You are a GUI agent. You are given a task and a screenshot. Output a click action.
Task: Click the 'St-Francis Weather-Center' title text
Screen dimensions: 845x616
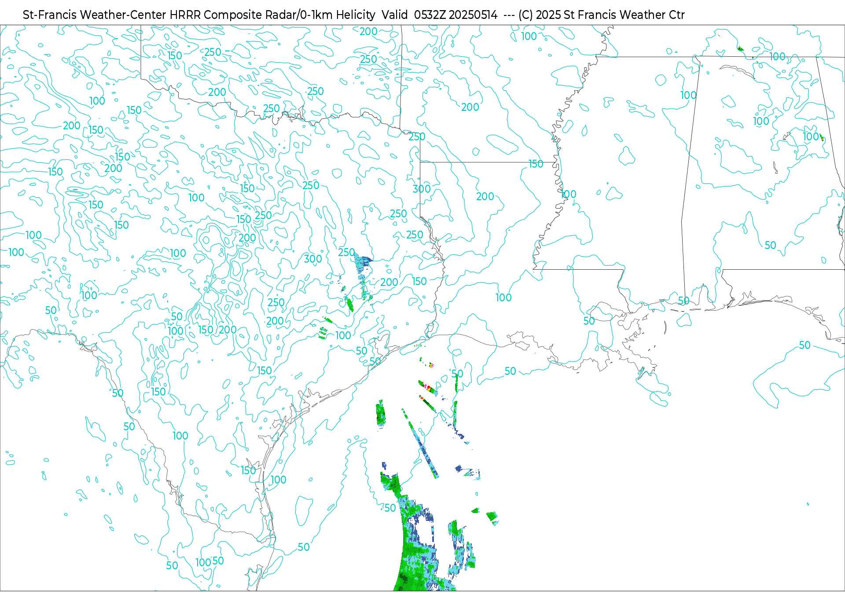point(94,15)
